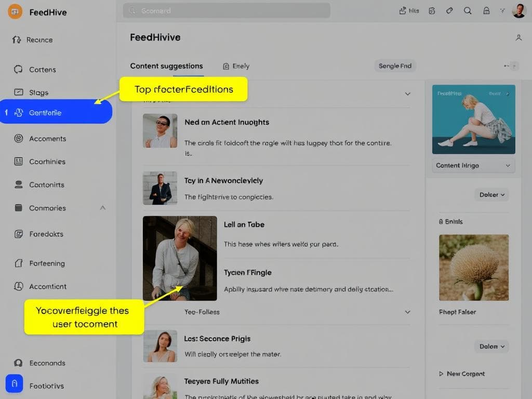Click the magnifier search icon top right
Viewport: 532px width, 399px height.
coord(468,11)
